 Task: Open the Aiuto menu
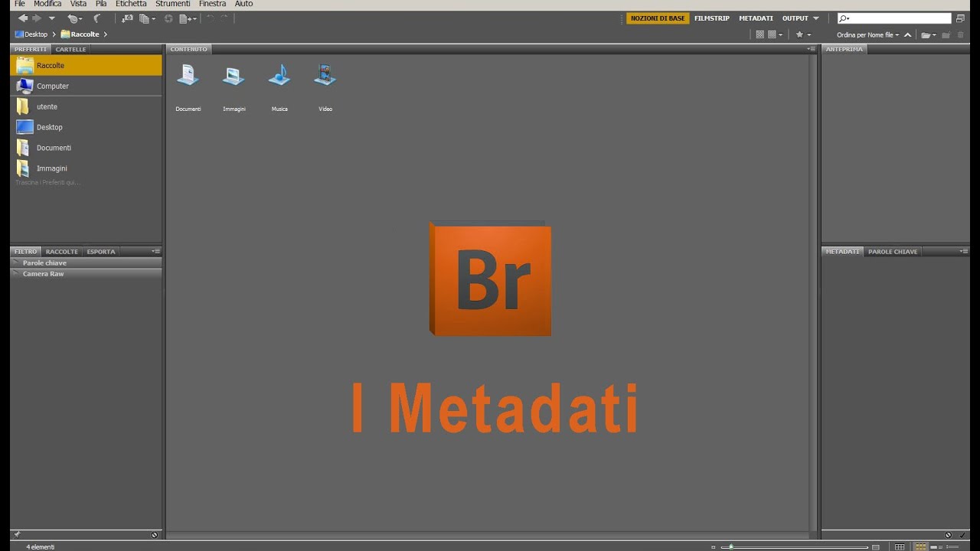(x=243, y=4)
